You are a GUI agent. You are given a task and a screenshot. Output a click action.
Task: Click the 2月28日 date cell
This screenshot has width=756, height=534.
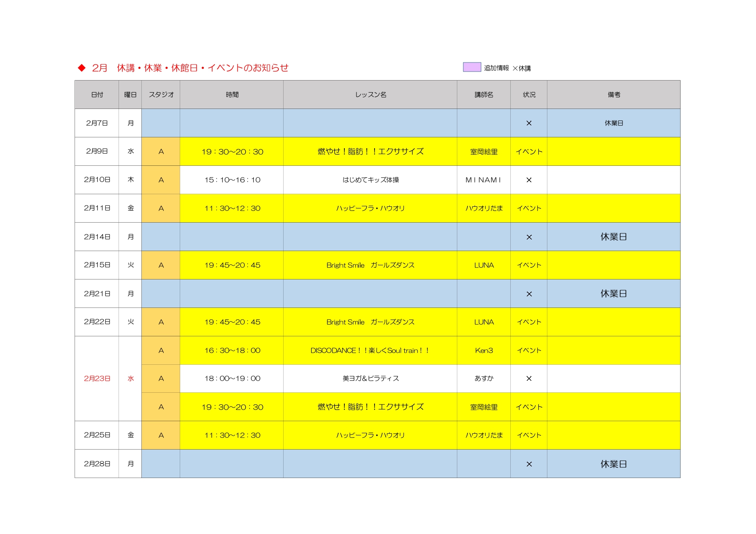click(97, 464)
